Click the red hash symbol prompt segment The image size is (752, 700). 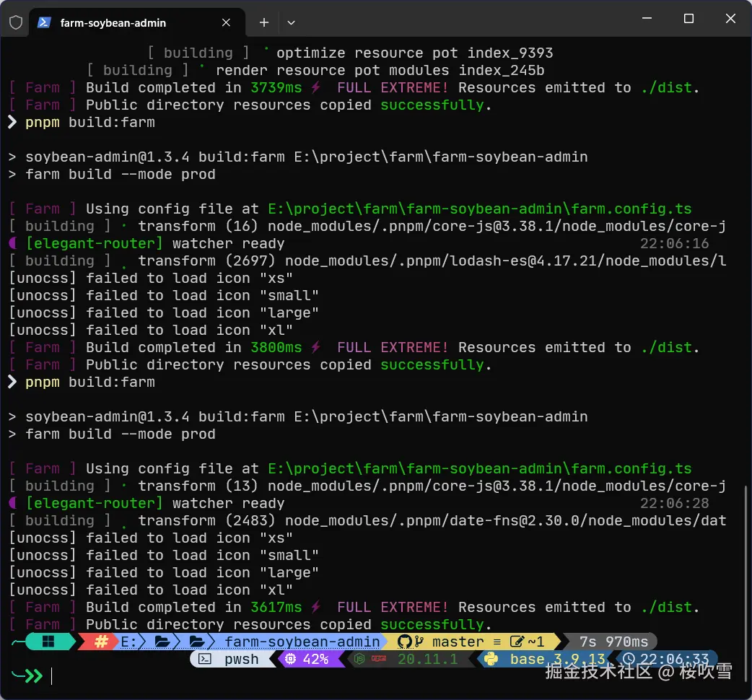pos(102,642)
